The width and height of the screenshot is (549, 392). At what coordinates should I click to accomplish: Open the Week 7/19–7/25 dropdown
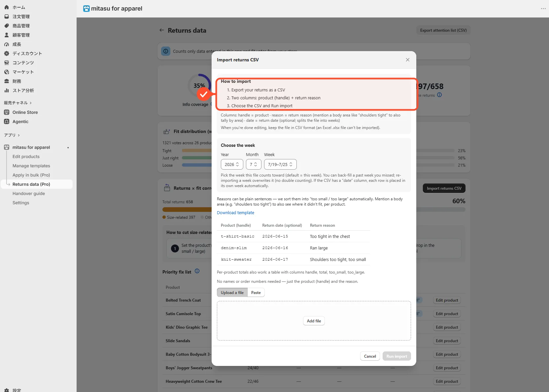[x=280, y=164]
